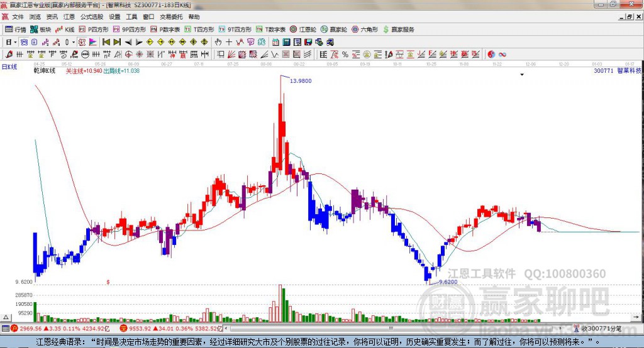Expand the candlestick style dropdown arrow
The image size is (644, 348).
(74, 42)
